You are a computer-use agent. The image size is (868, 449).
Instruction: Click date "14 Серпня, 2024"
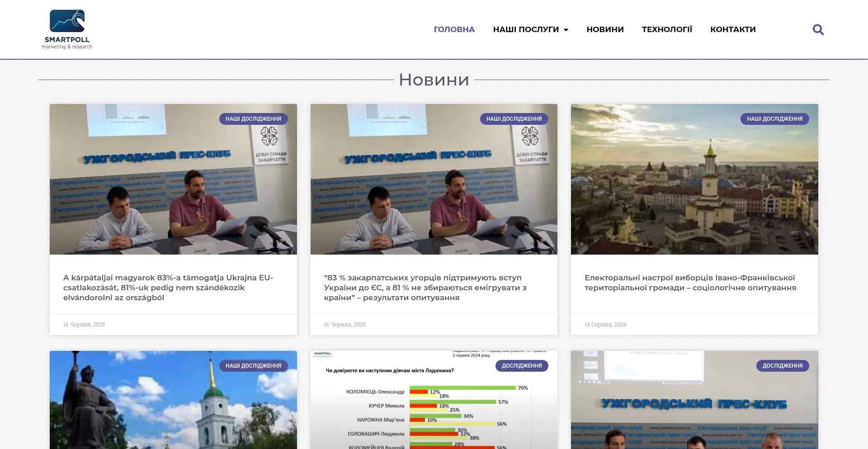[605, 325]
